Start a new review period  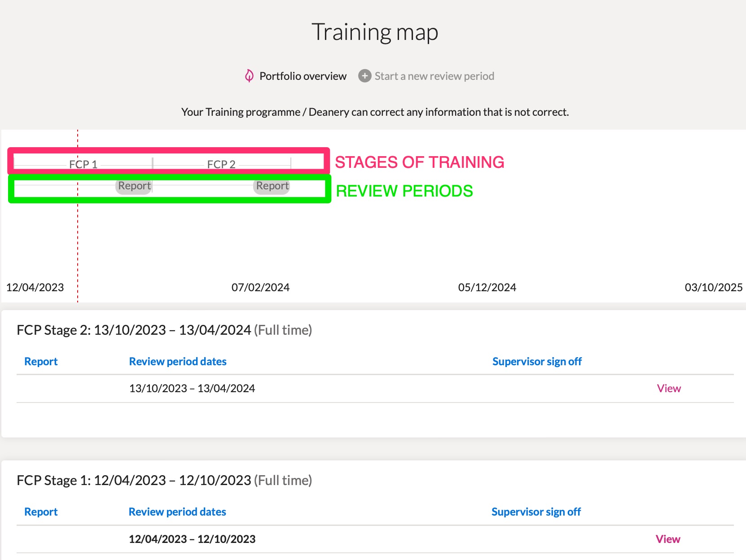[x=434, y=76]
